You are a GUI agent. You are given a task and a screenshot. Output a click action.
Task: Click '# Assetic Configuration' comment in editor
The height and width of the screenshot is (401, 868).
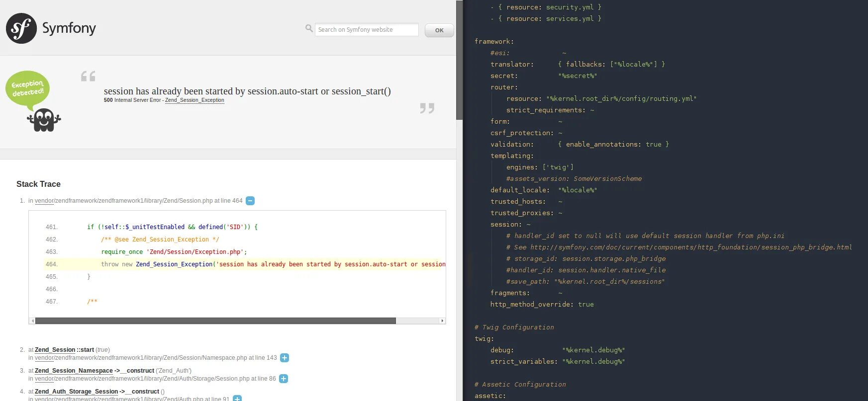click(x=520, y=385)
